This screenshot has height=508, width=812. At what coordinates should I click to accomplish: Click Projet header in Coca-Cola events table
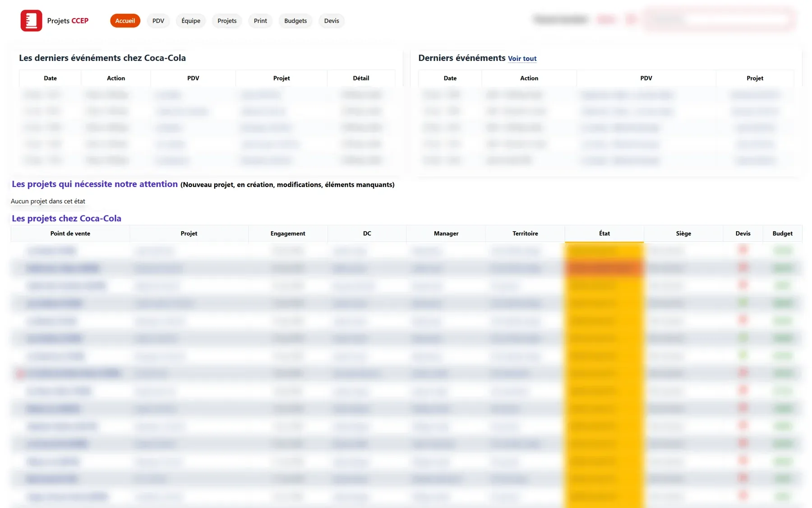[281, 78]
